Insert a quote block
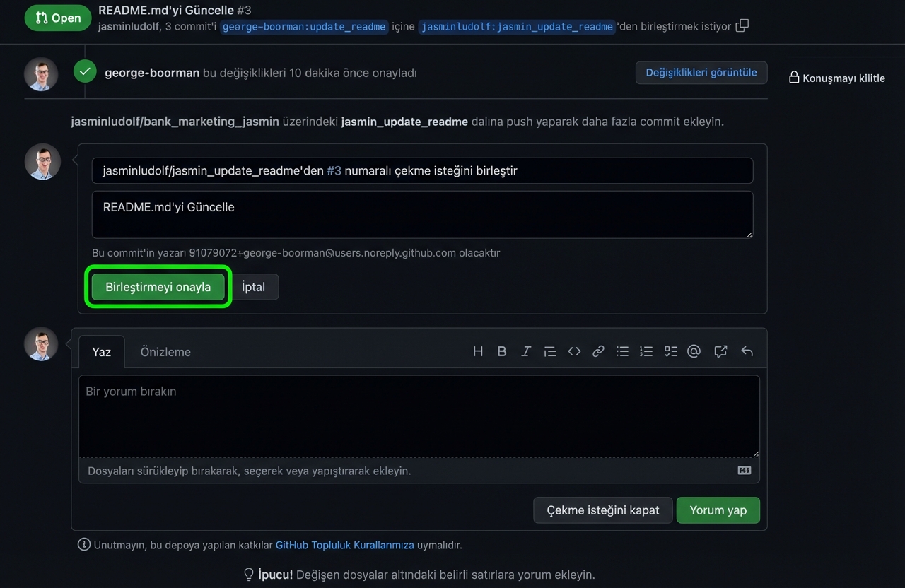The width and height of the screenshot is (905, 588). (x=550, y=351)
